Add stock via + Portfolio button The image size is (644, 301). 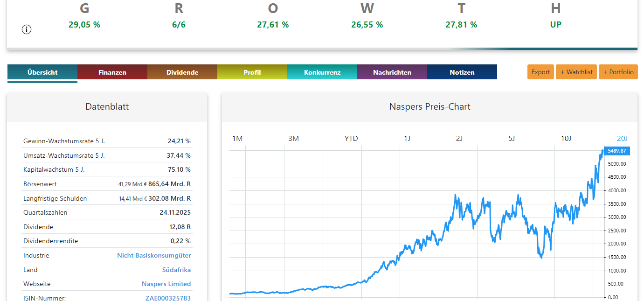coord(618,72)
